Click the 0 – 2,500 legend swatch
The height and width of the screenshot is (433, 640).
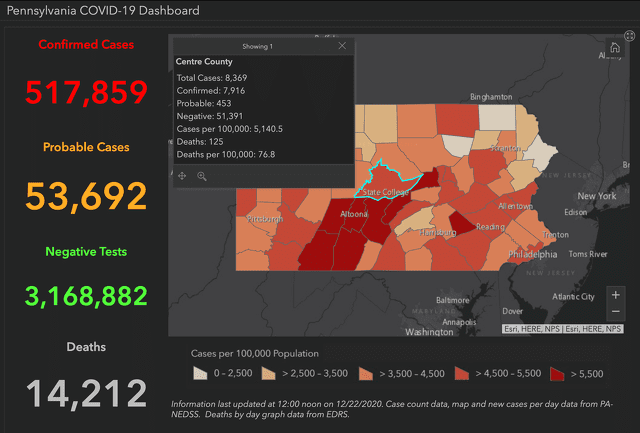[201, 373]
